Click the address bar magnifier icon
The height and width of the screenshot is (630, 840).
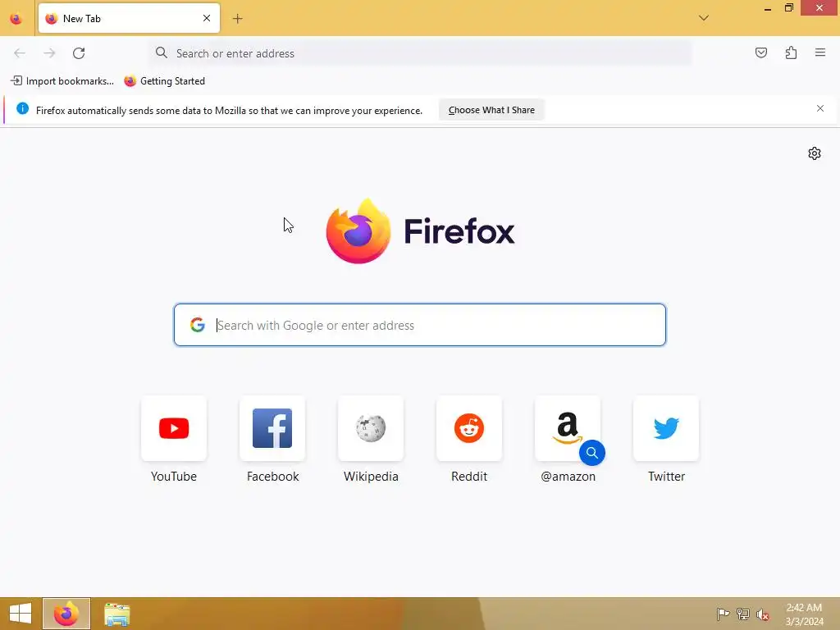162,52
